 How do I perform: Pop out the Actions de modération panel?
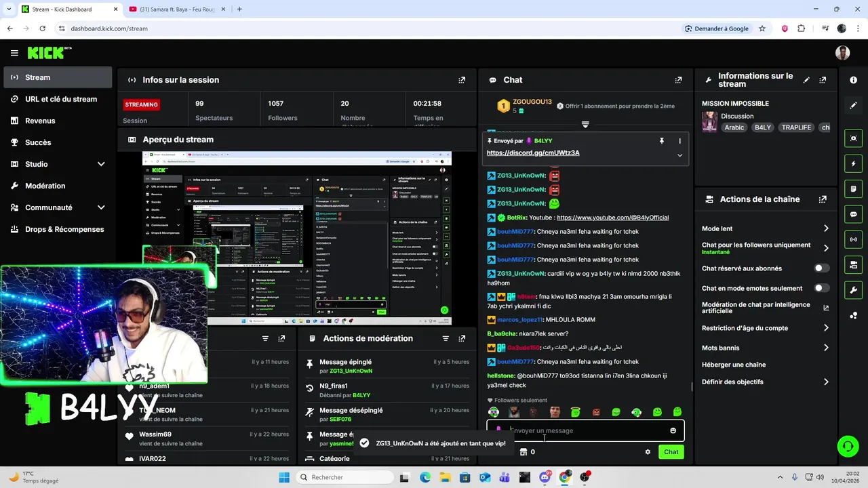[462, 338]
